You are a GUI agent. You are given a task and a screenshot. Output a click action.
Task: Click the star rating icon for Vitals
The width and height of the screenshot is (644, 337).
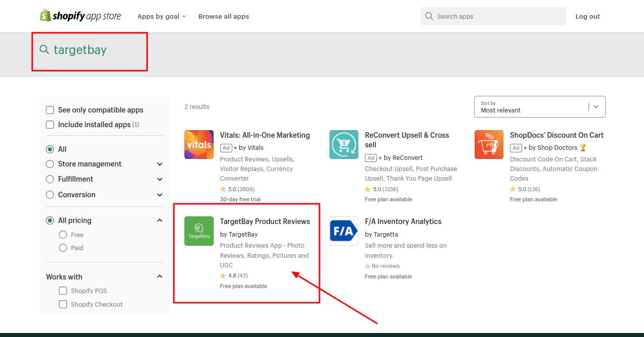pos(223,189)
